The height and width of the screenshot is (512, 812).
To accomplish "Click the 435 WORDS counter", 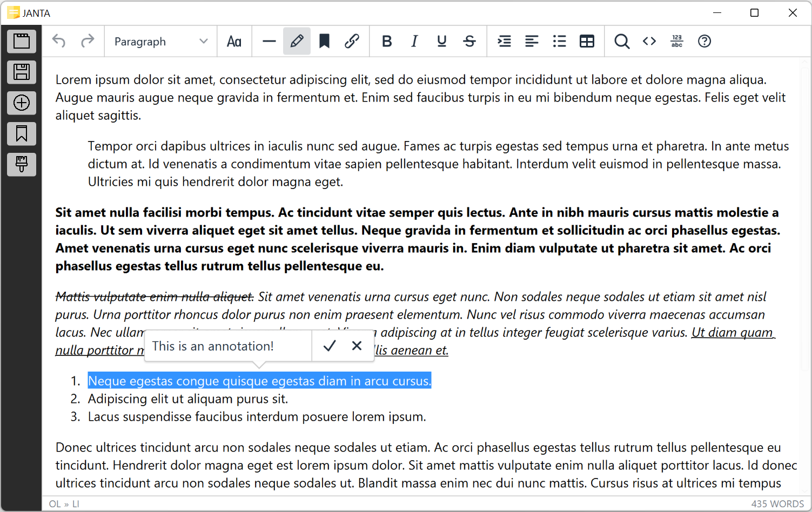I will coord(777,504).
